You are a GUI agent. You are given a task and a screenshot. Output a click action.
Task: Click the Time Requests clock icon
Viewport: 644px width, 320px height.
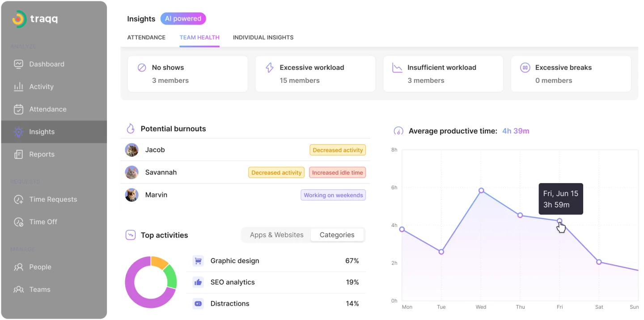coord(18,200)
